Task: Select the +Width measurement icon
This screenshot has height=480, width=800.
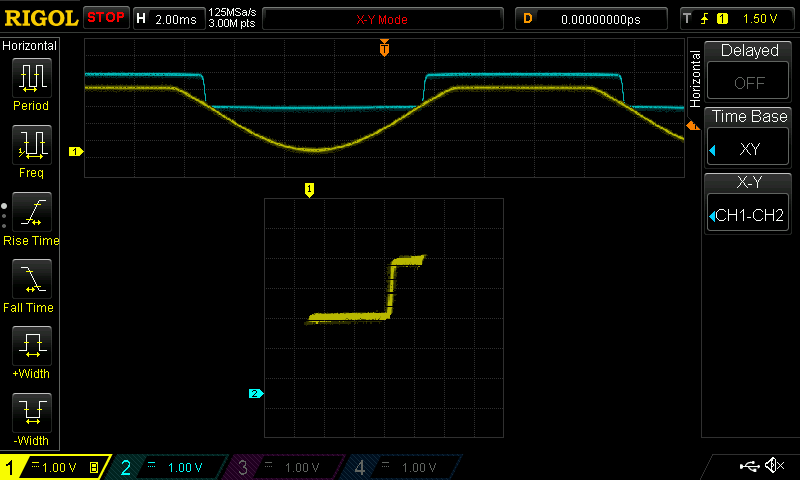Action: tap(32, 346)
